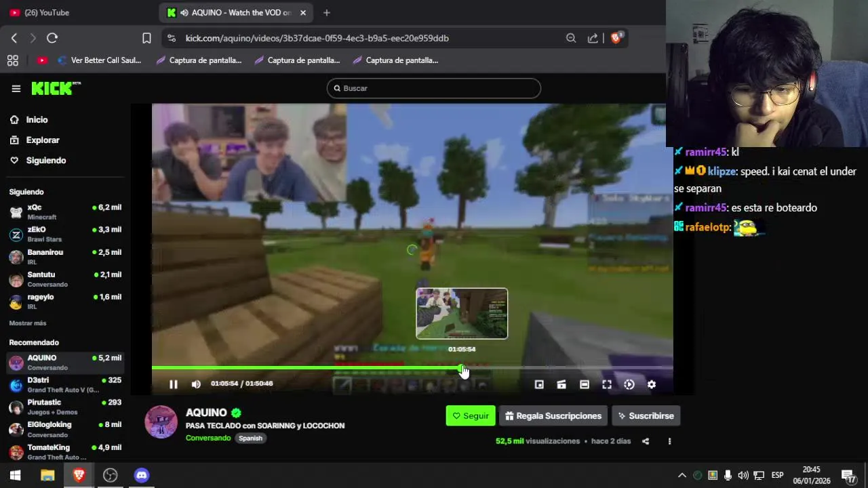Open YouTube bookmark icon
The width and height of the screenshot is (868, 488).
(x=42, y=60)
